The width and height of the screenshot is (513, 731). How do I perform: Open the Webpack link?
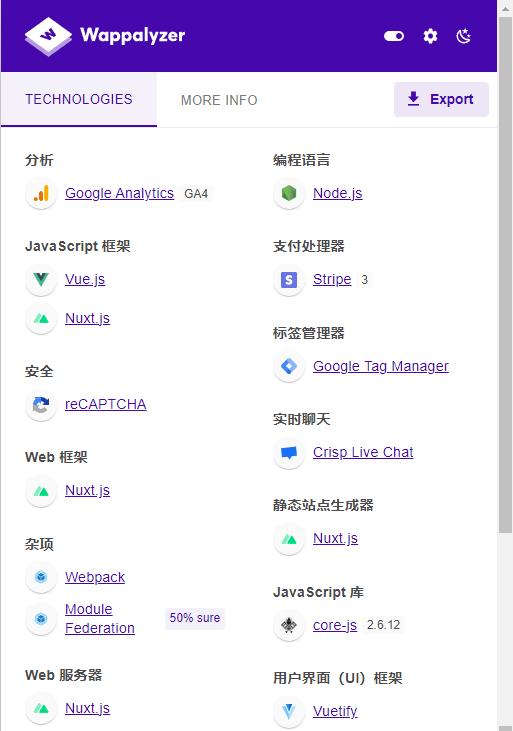(95, 577)
